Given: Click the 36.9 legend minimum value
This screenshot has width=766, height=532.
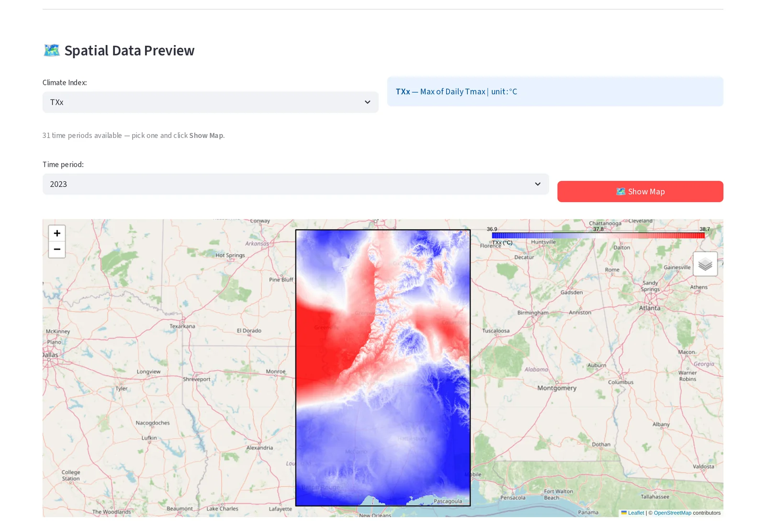Looking at the screenshot, I should pyautogui.click(x=492, y=229).
